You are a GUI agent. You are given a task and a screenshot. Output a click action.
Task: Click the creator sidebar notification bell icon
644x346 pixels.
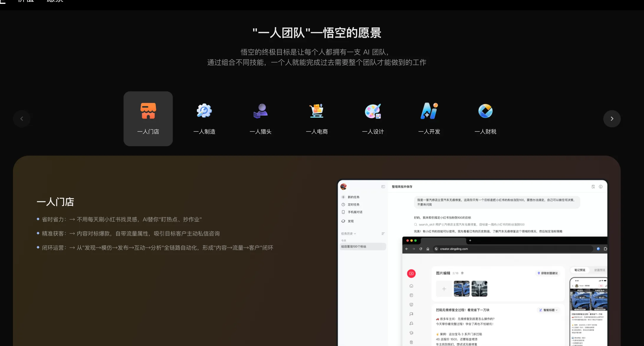pyautogui.click(x=411, y=324)
